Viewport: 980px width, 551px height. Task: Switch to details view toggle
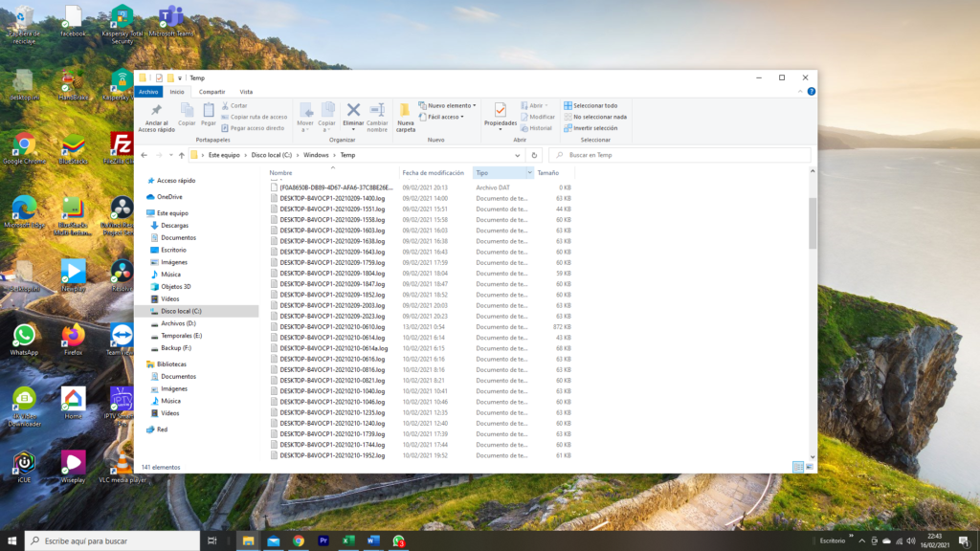click(797, 467)
